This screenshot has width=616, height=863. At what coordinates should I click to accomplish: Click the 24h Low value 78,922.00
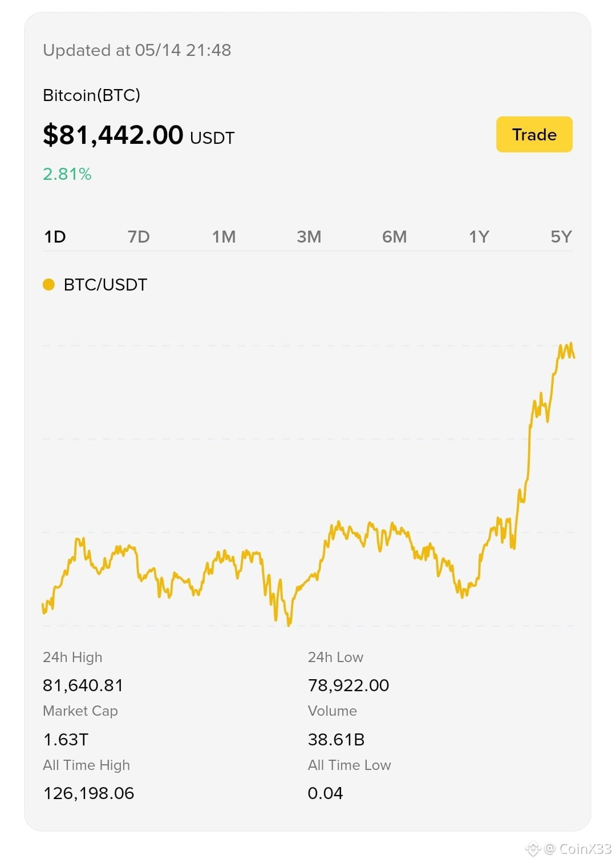coord(348,685)
